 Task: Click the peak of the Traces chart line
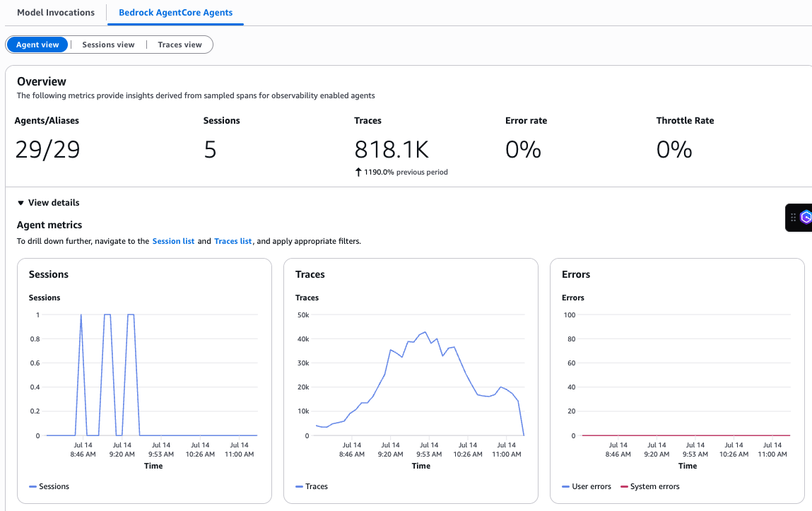tap(425, 331)
